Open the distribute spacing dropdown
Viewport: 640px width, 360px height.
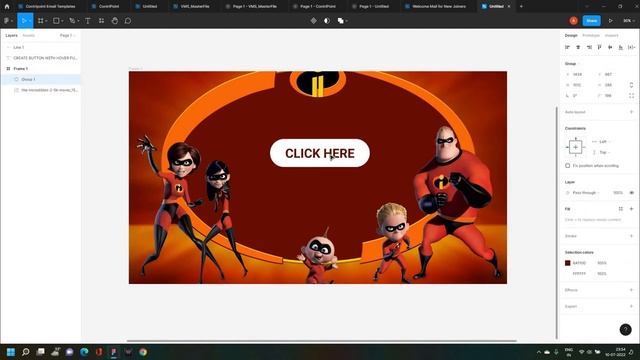pos(631,47)
